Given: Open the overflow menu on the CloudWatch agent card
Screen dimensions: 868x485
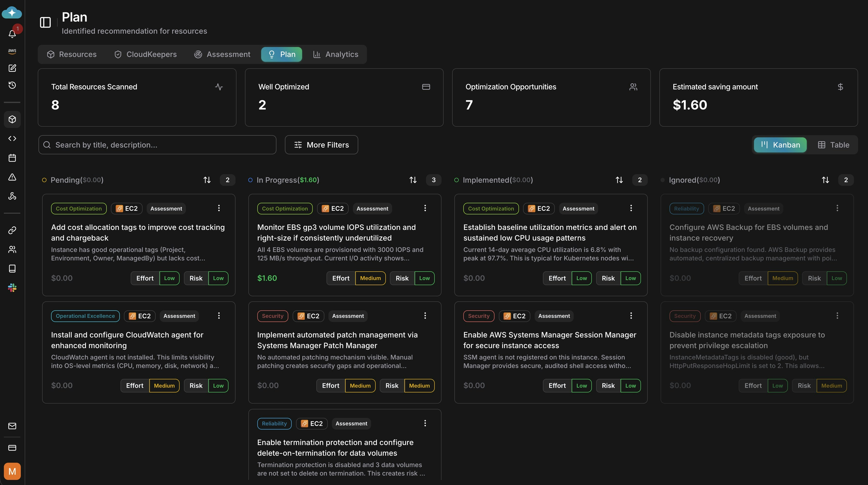Looking at the screenshot, I should tap(219, 316).
